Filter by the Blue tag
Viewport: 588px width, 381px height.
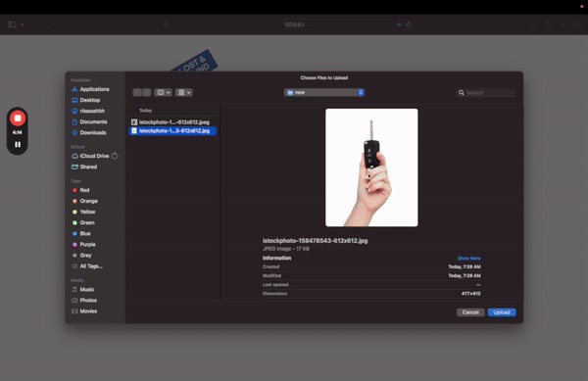point(81,233)
